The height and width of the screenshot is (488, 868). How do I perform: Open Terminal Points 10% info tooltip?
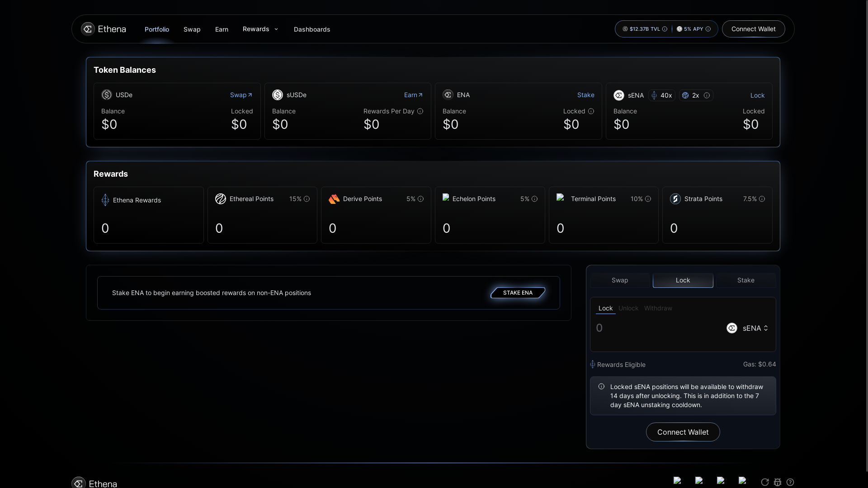click(648, 199)
